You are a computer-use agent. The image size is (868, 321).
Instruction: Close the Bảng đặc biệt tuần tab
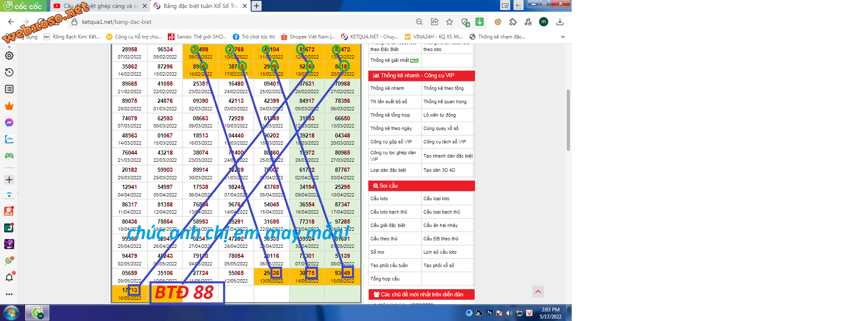245,6
